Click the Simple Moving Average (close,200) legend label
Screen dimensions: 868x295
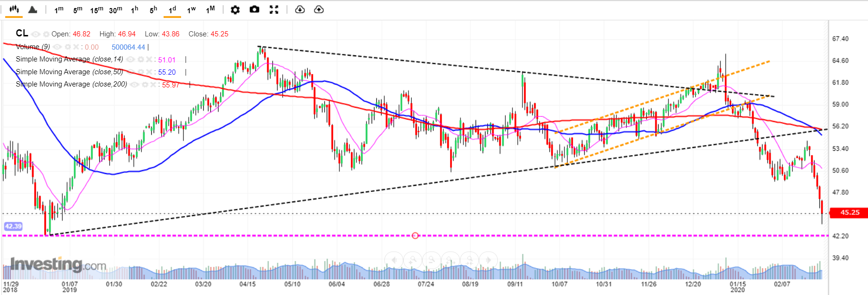point(71,84)
